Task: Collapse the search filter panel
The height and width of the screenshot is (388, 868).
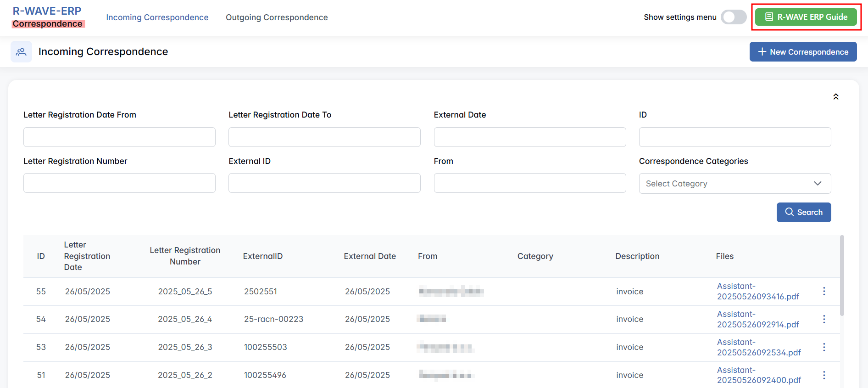Action: click(835, 96)
